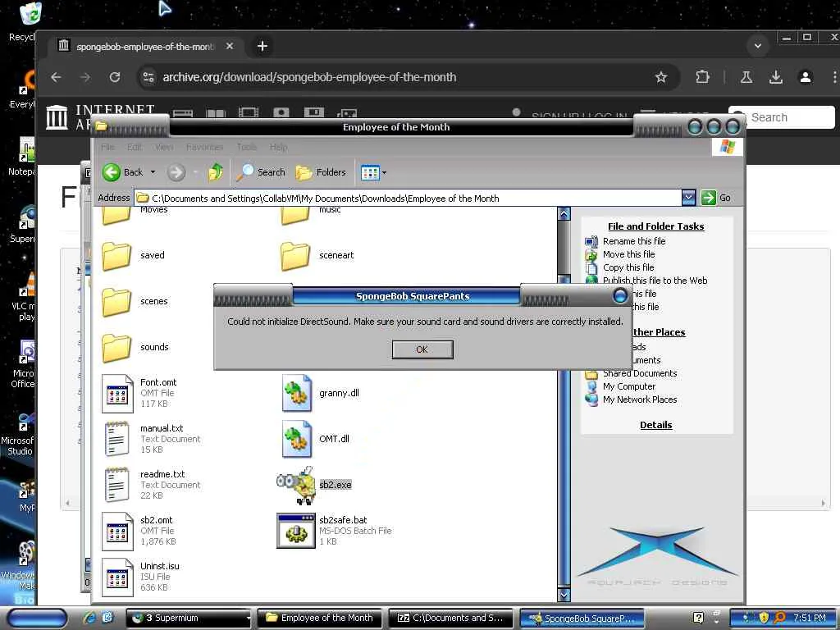This screenshot has height=630, width=840.
Task: Click Move this file task link
Action: coord(628,254)
